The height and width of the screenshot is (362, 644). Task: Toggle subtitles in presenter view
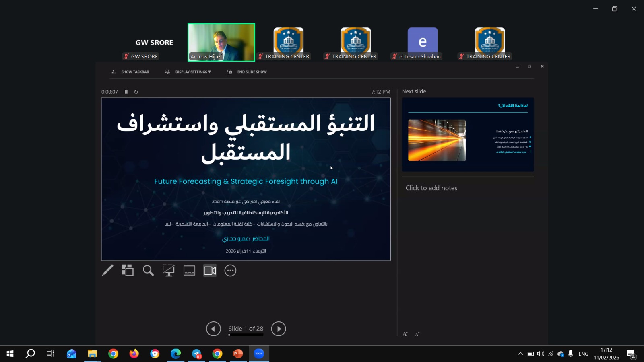pos(189,271)
